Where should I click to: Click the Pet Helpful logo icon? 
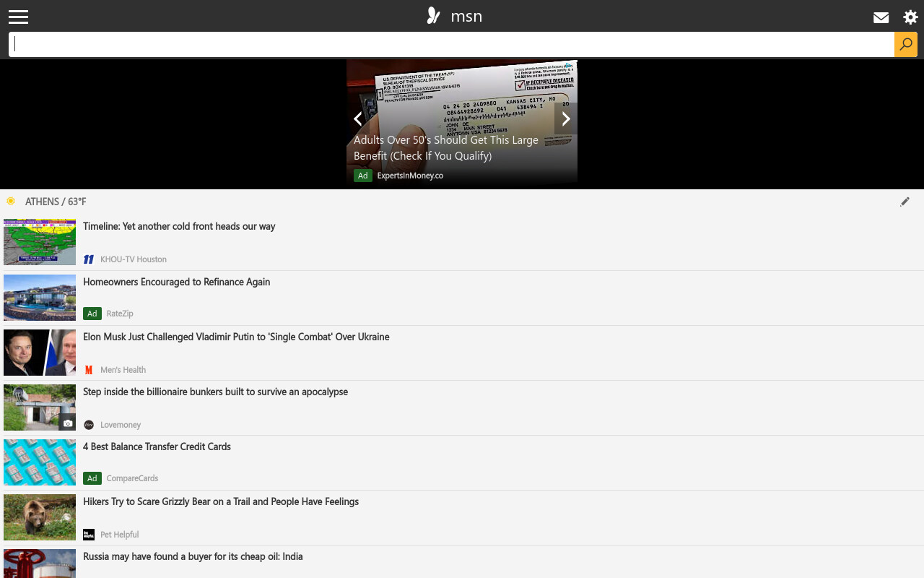click(89, 535)
